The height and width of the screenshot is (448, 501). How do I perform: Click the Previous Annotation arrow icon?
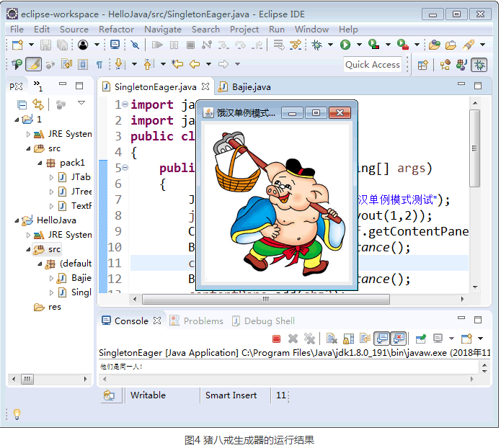coord(148,64)
